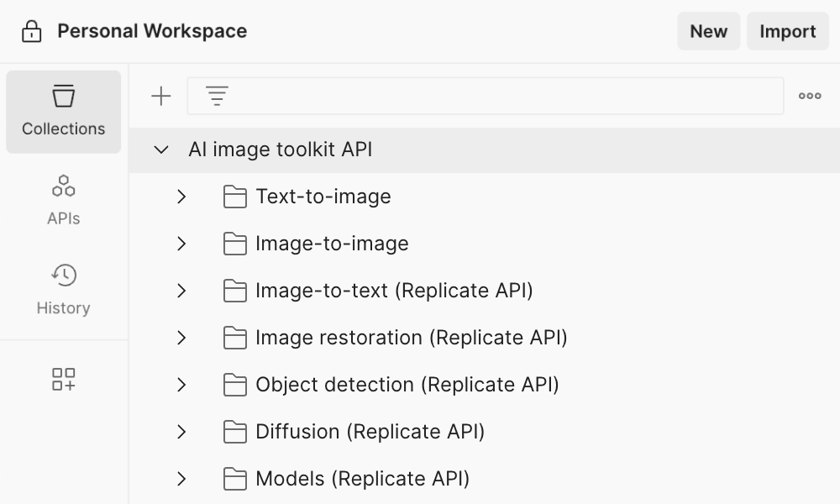Select the Object detection (Replicate API) folder
This screenshot has width=840, height=504.
pyautogui.click(x=407, y=385)
